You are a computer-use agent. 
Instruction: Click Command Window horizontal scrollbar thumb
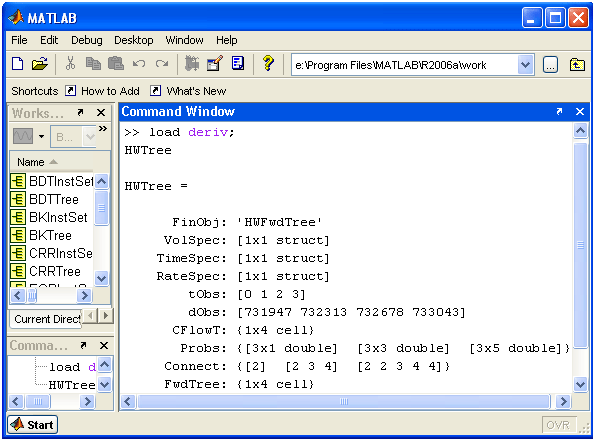(344, 401)
